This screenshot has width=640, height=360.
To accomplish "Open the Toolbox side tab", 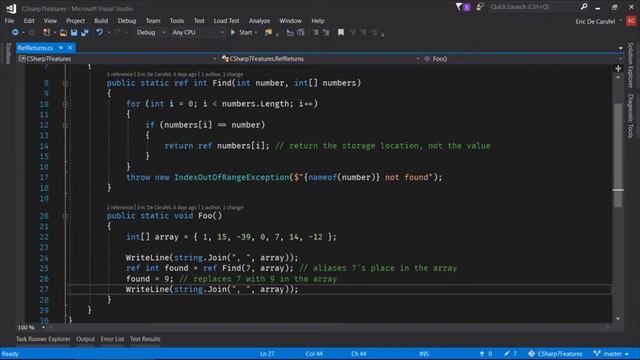I will [x=8, y=53].
